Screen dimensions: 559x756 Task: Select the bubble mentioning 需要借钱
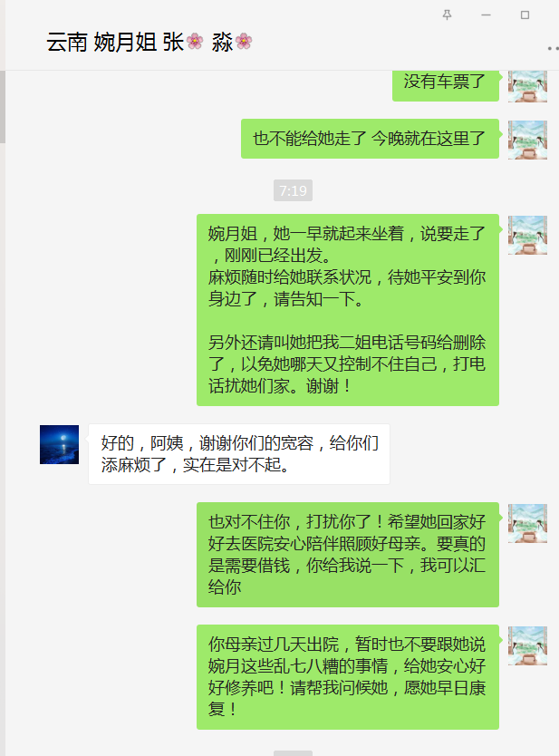click(348, 555)
